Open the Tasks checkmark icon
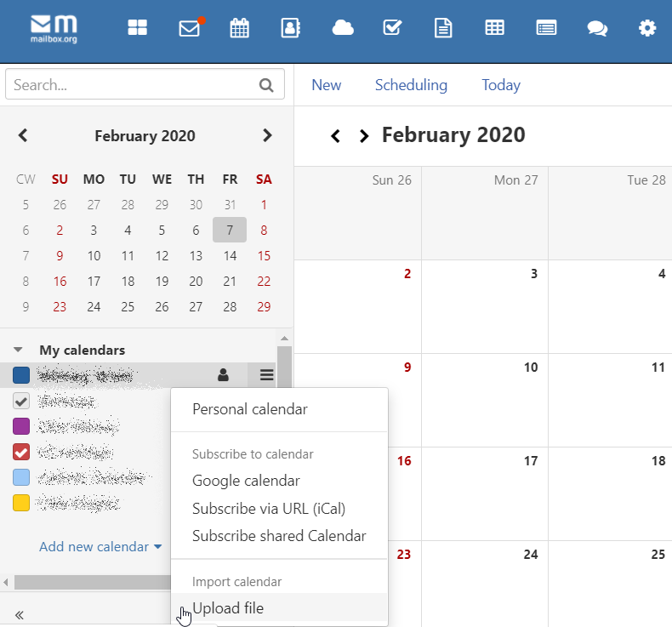 [392, 28]
